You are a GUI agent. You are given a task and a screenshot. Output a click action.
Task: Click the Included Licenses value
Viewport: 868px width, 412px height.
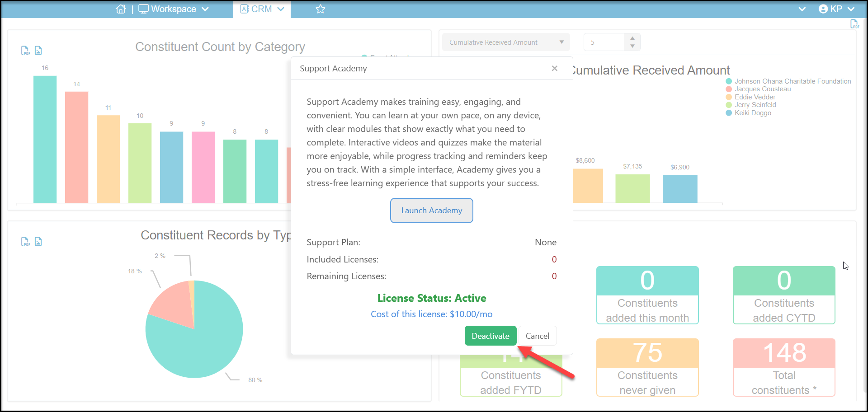(x=554, y=259)
